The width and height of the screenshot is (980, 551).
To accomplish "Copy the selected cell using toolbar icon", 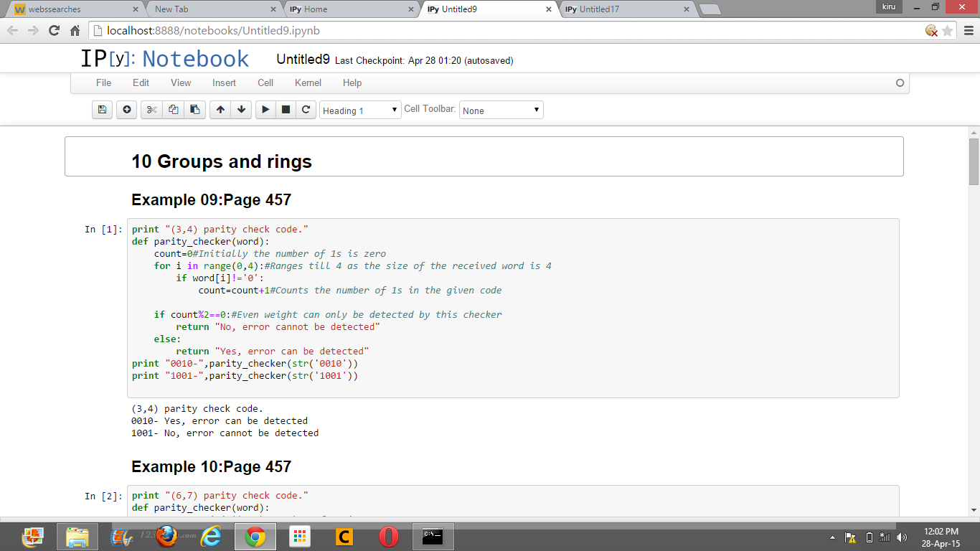I will [x=173, y=110].
